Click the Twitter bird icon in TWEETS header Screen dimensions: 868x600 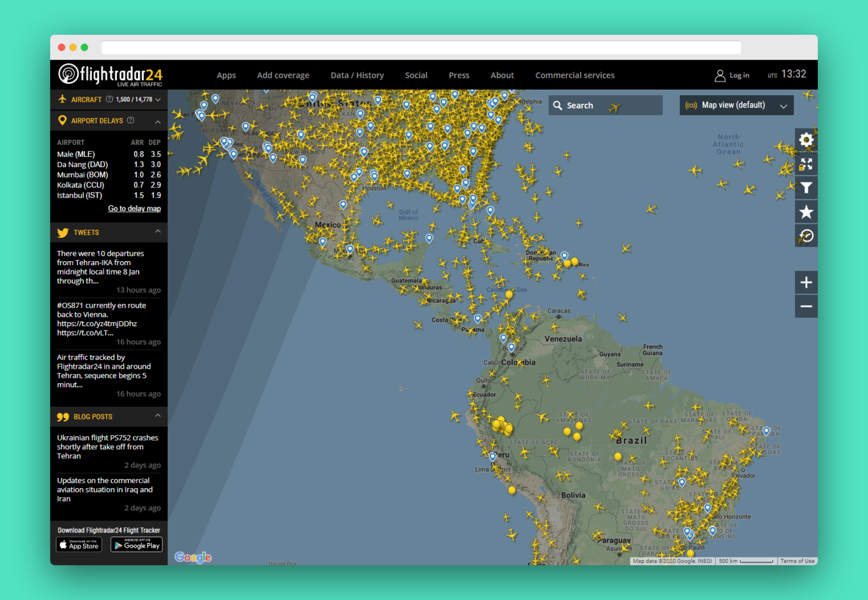tap(63, 232)
